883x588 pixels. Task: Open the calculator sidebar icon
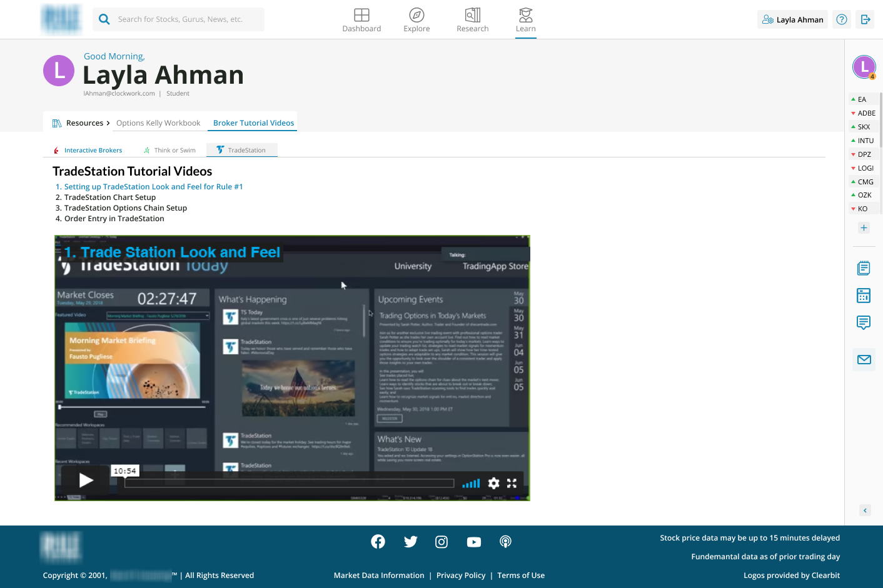click(x=864, y=296)
